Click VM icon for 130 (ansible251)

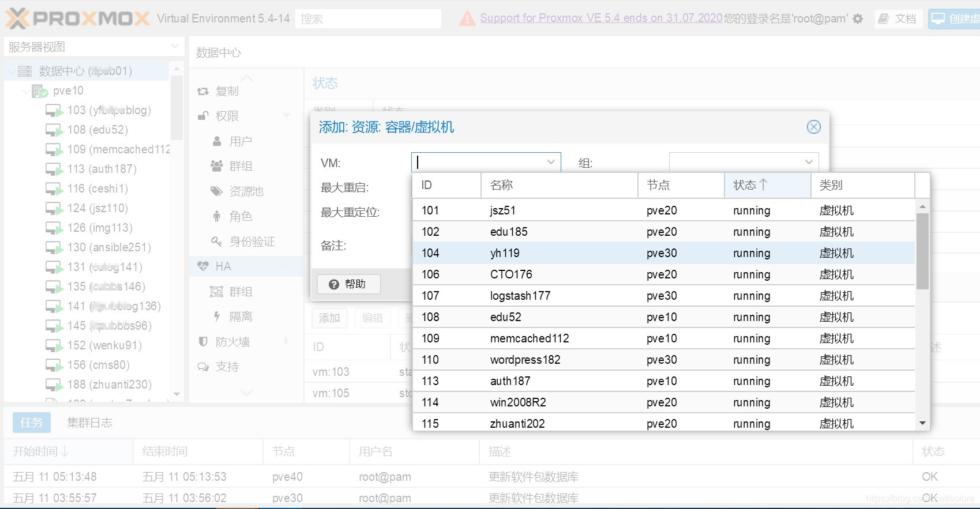pyautogui.click(x=54, y=248)
